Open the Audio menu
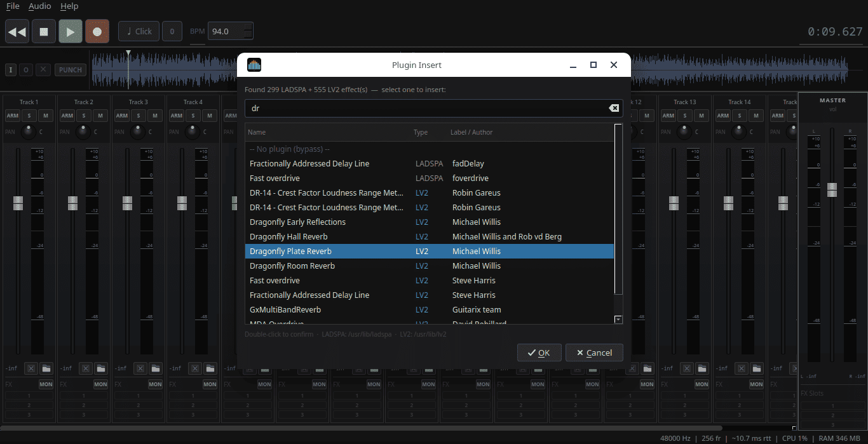The width and height of the screenshot is (868, 444). pos(40,6)
